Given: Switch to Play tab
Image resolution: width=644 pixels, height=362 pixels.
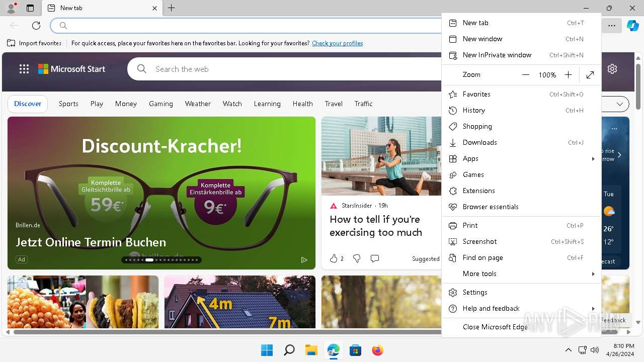Looking at the screenshot, I should [x=97, y=104].
